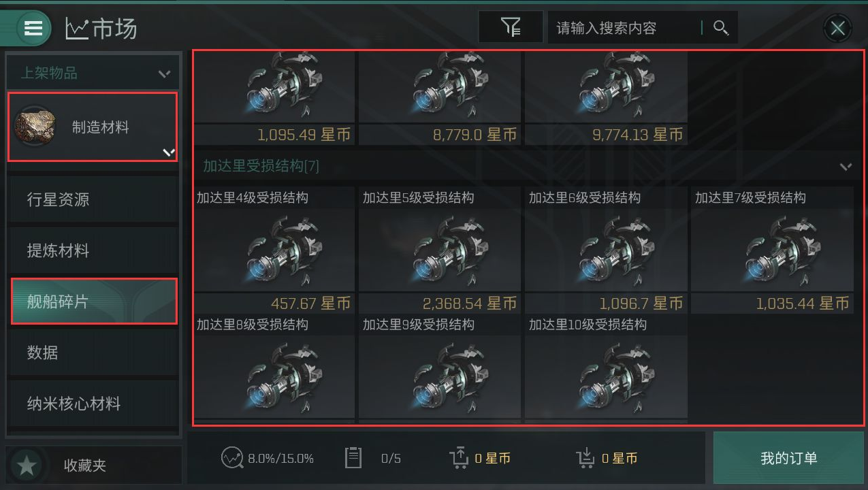Collapse the 制造材料 category
Image resolution: width=868 pixels, height=490 pixels.
(x=93, y=127)
